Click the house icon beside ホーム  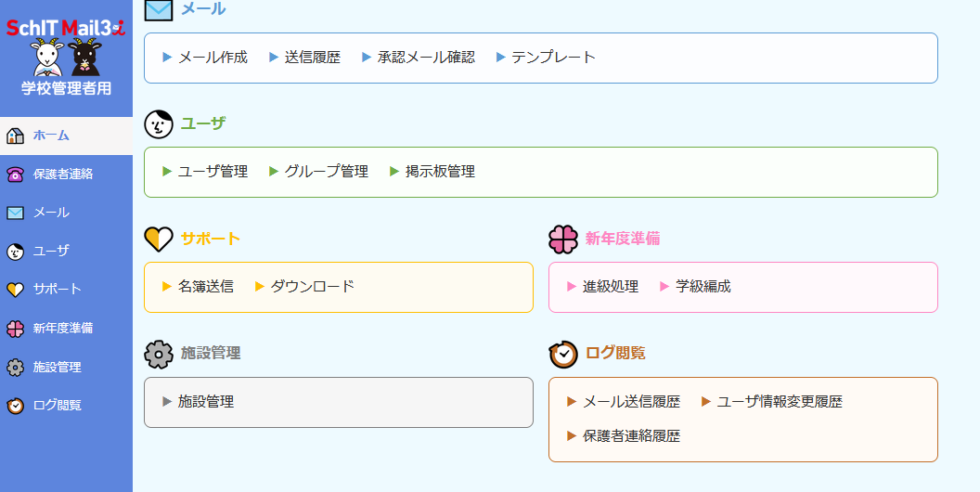[x=15, y=136]
